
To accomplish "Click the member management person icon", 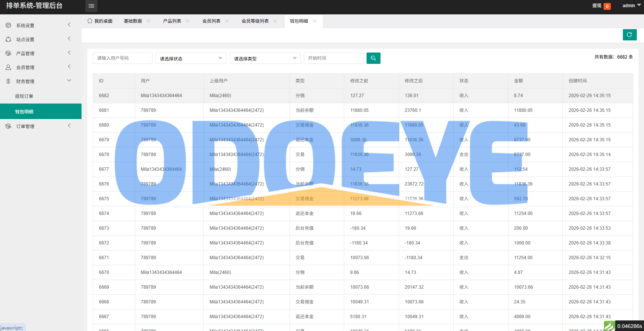I will pos(8,67).
